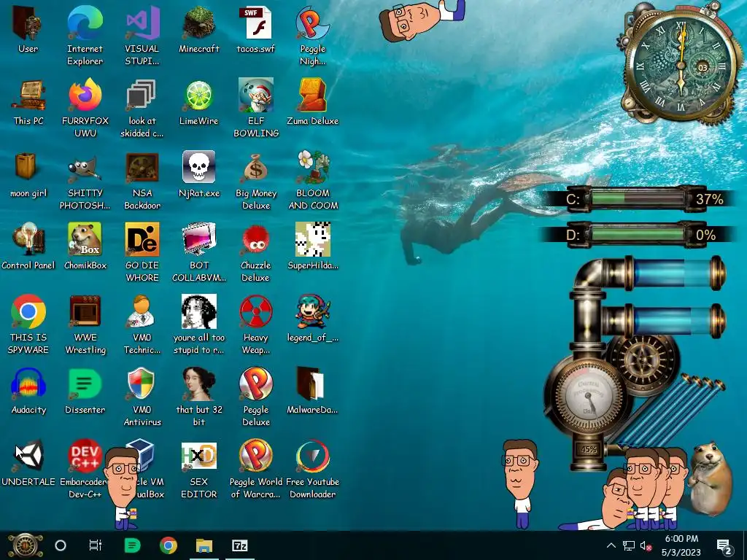The height and width of the screenshot is (560, 747).
Task: Launch FURRYFOX UWU Firefox shortcut
Action: 85,108
